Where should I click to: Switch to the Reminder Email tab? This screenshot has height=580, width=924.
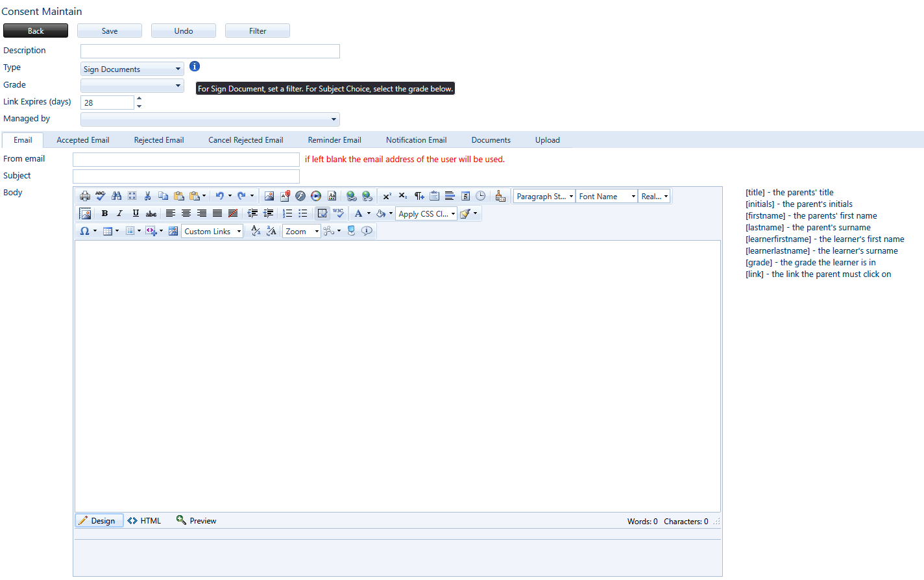(335, 140)
